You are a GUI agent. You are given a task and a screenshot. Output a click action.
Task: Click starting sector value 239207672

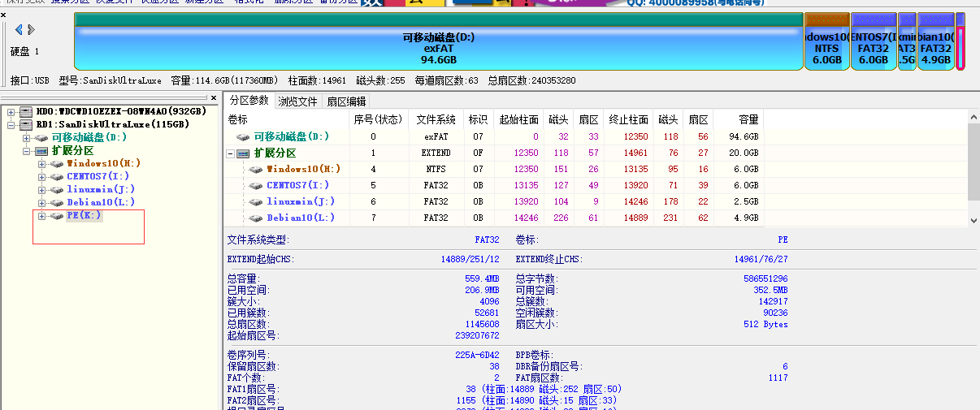click(476, 335)
